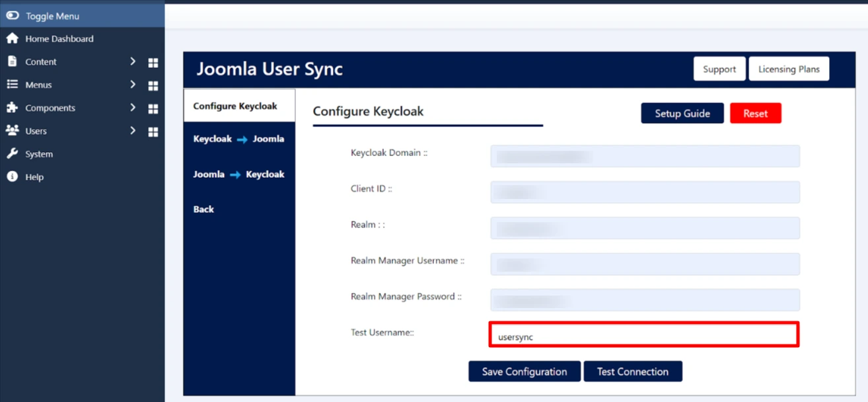Expand the Components submenu chevron
The height and width of the screenshot is (402, 868).
(133, 108)
